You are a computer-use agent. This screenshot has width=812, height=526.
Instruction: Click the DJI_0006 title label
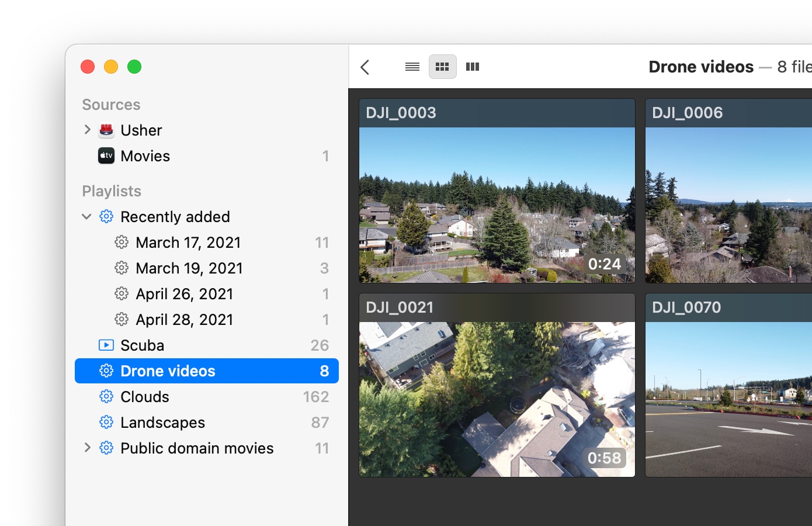pyautogui.click(x=687, y=113)
